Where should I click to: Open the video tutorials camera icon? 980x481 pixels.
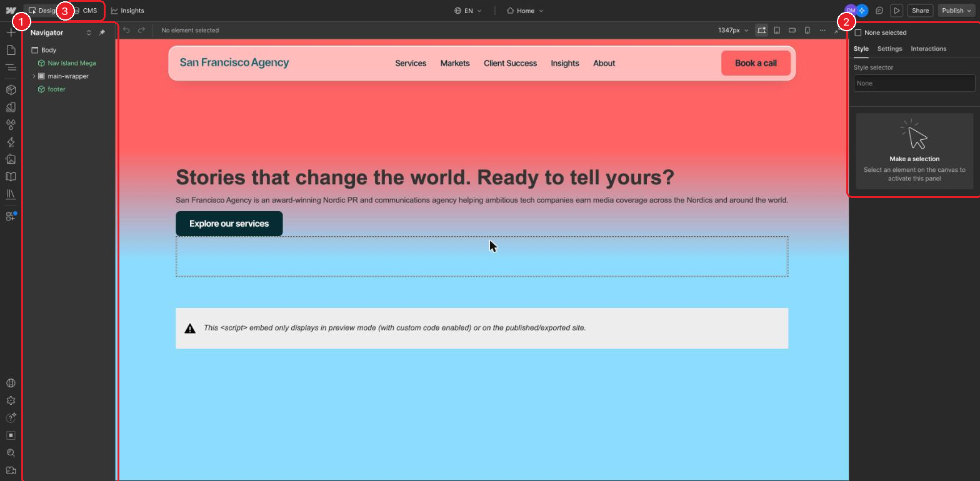[x=11, y=470]
